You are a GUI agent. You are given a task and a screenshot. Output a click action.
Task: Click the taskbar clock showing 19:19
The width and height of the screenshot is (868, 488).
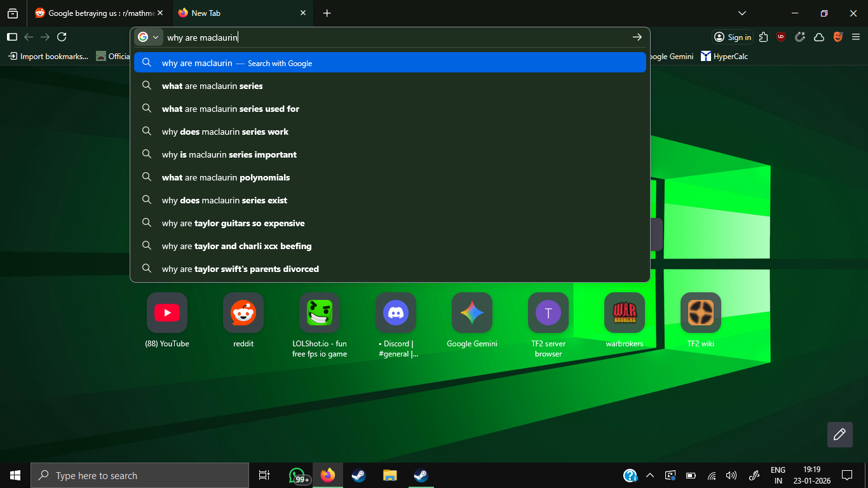click(811, 475)
